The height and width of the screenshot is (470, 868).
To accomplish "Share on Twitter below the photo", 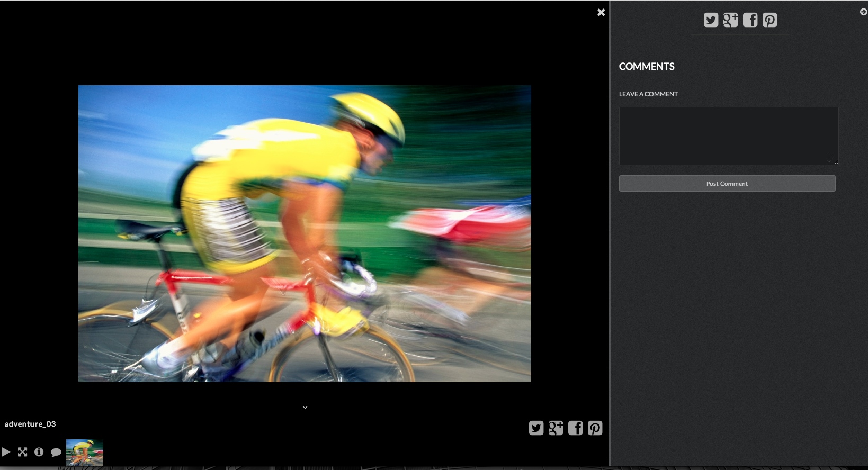I will [536, 428].
